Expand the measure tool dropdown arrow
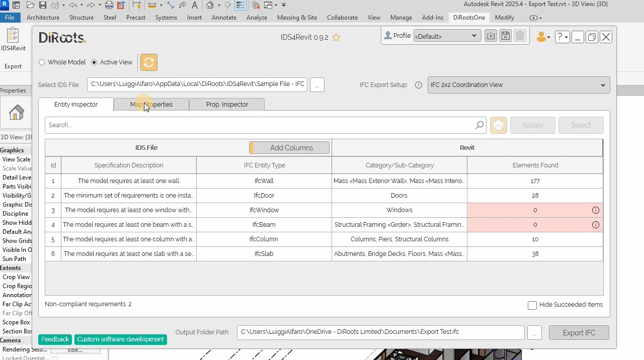The image size is (644, 360). tap(161, 5)
